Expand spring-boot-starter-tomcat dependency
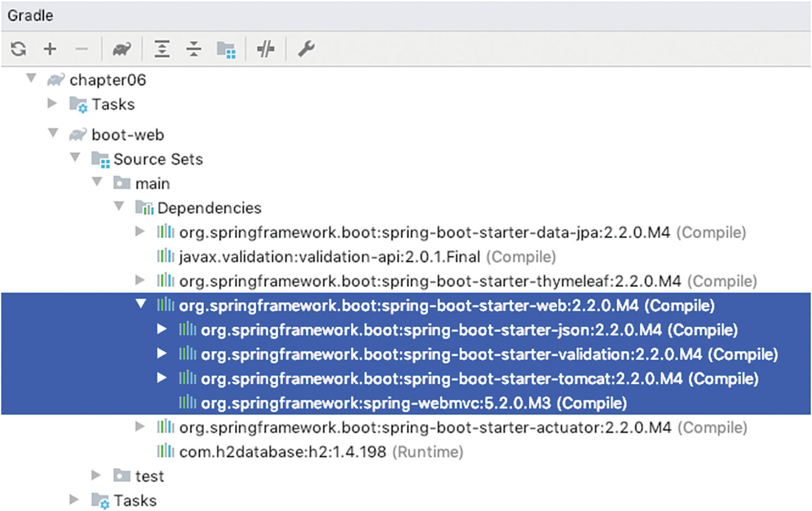 click(162, 378)
